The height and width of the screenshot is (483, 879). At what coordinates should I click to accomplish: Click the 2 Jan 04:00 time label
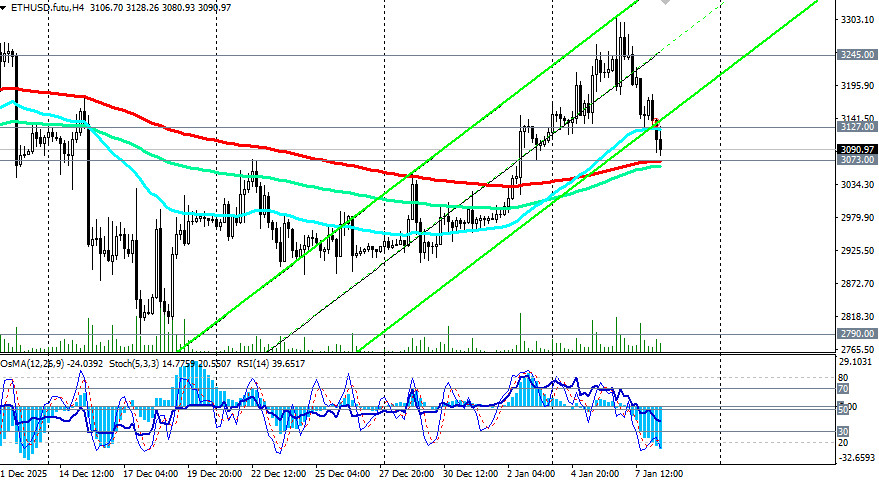point(532,473)
